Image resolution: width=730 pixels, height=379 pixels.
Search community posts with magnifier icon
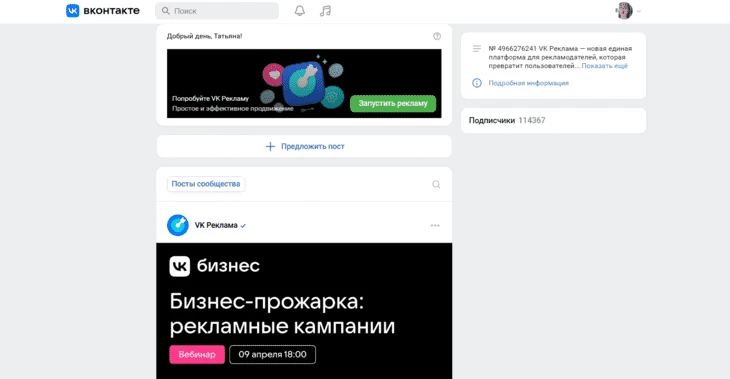pos(436,184)
